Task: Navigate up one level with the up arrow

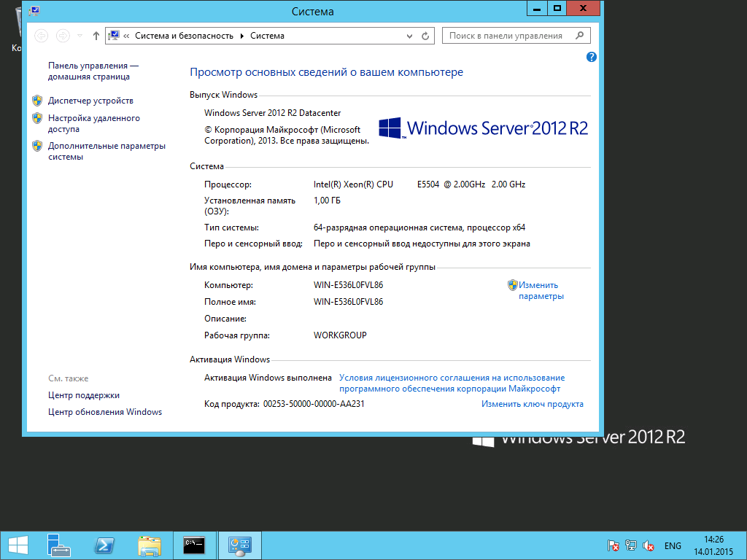Action: tap(96, 35)
